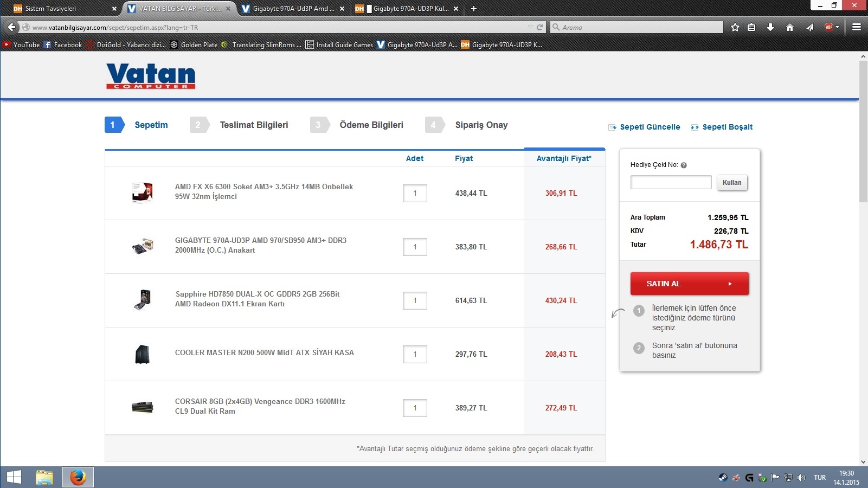
Task: Click Sepeti Güncelle link
Action: [x=644, y=127]
